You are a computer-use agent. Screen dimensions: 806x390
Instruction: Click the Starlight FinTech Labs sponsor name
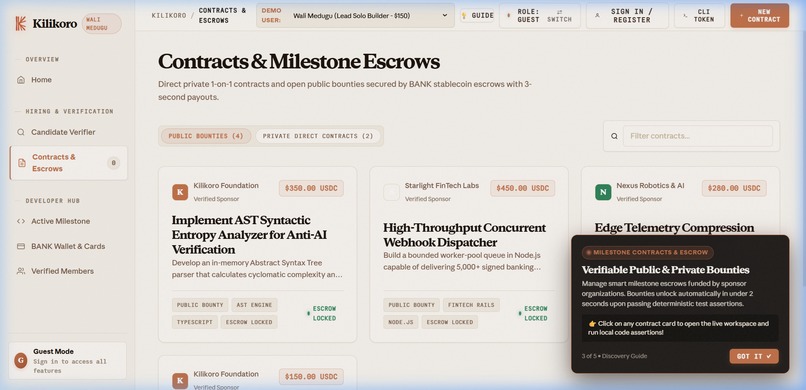[x=442, y=185]
